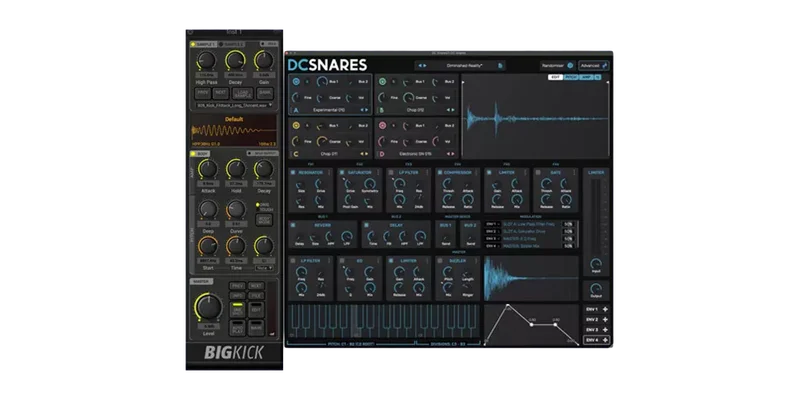This screenshot has height=400, width=800.
Task: Toggle the One Shot button in BigKick
Action: coord(237,309)
